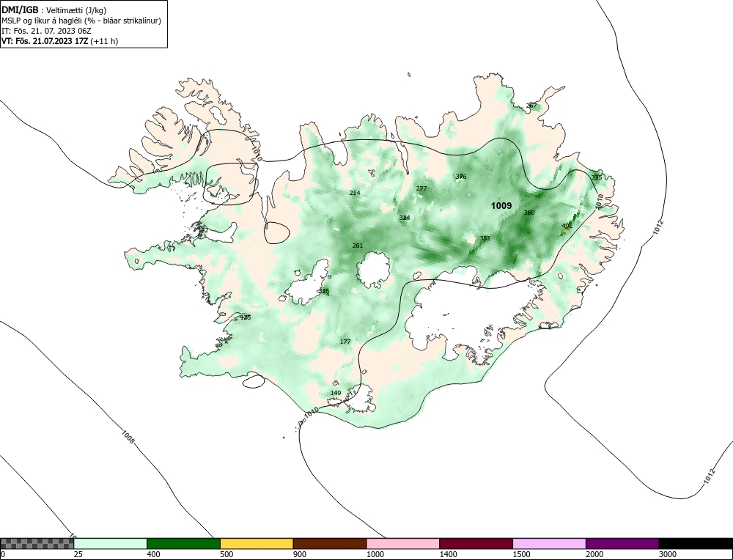Viewport: 733px width, 560px height.
Task: Click the CAPE value 376 on the map
Action: [x=461, y=177]
